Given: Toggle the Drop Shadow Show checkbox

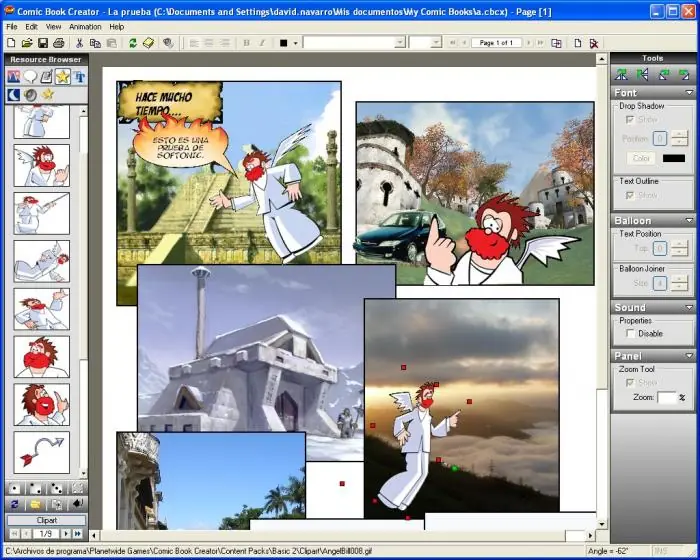Looking at the screenshot, I should click(630, 120).
